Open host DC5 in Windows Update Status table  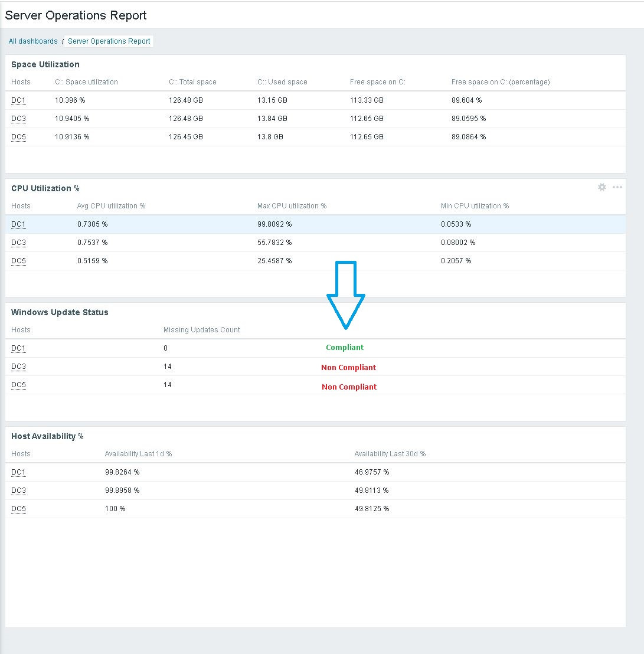pos(18,385)
